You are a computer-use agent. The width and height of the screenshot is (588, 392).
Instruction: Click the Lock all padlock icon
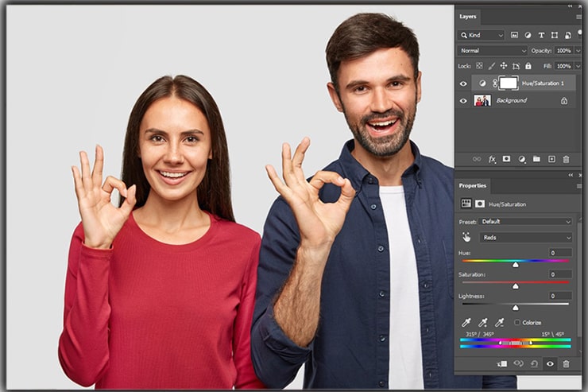(x=528, y=66)
